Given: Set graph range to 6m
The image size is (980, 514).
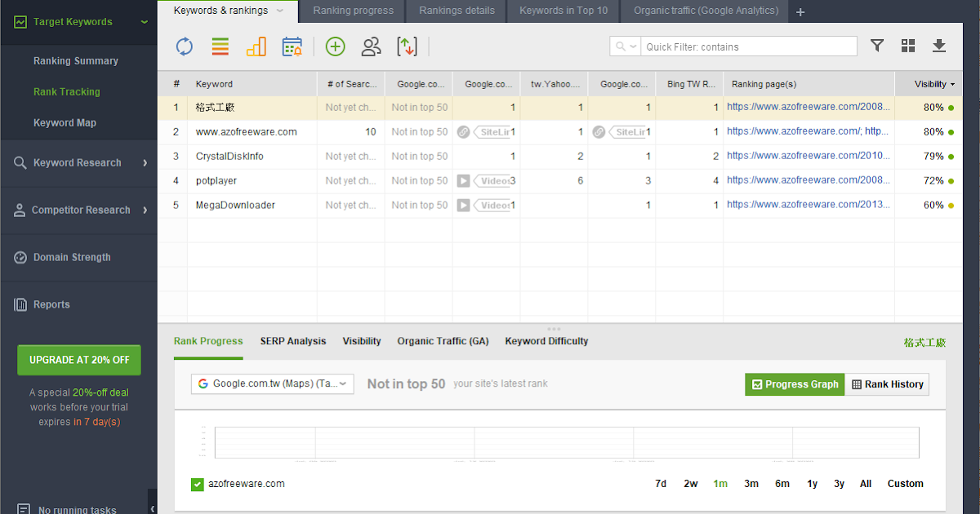Looking at the screenshot, I should tap(782, 484).
